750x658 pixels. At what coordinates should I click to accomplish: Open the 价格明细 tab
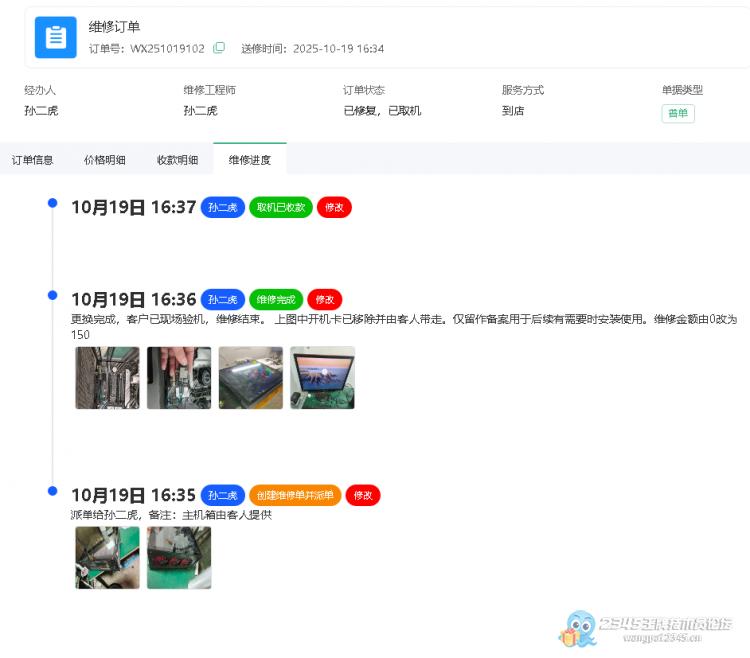[x=105, y=160]
